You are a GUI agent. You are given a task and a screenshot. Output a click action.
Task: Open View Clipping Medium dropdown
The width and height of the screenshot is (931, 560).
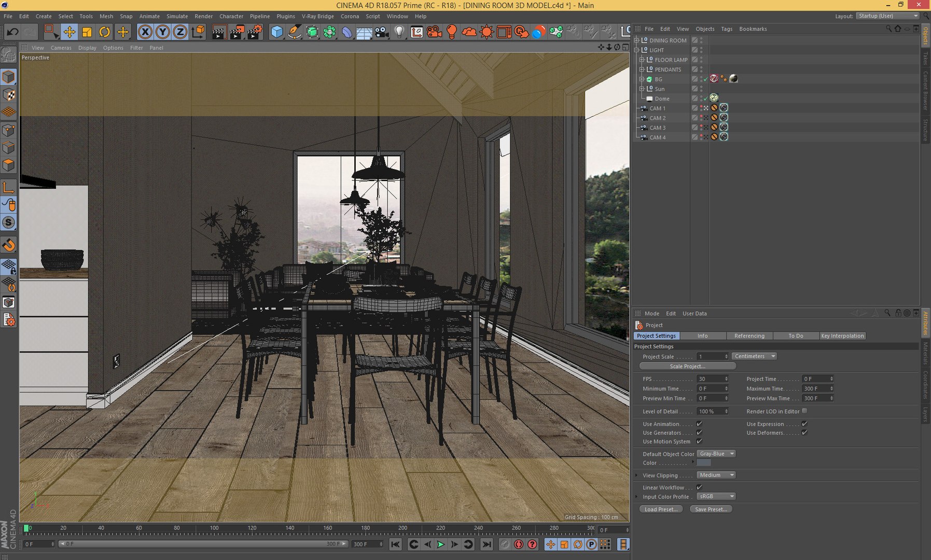pos(716,475)
